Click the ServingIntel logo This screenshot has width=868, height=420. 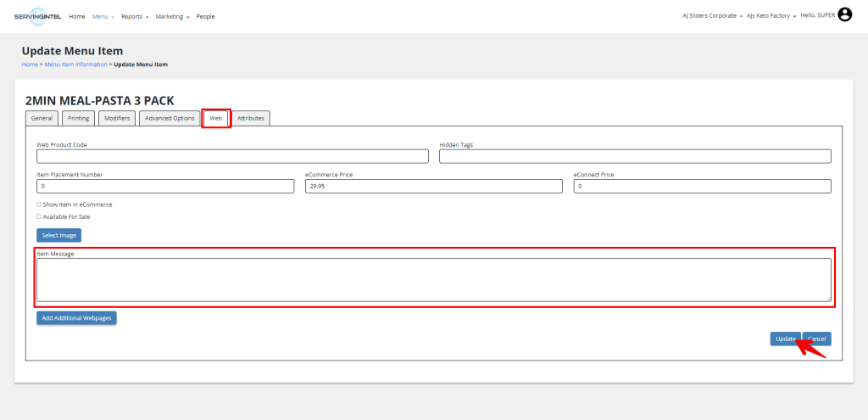coord(39,16)
